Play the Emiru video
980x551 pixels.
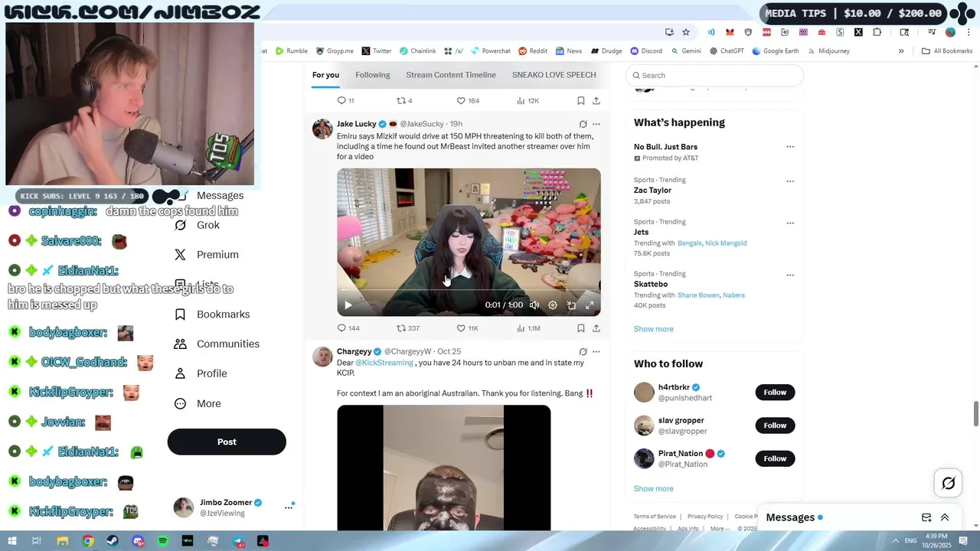pyautogui.click(x=348, y=305)
